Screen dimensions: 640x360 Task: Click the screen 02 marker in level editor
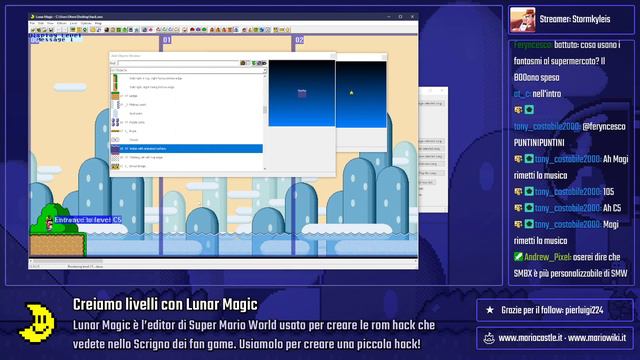300,40
